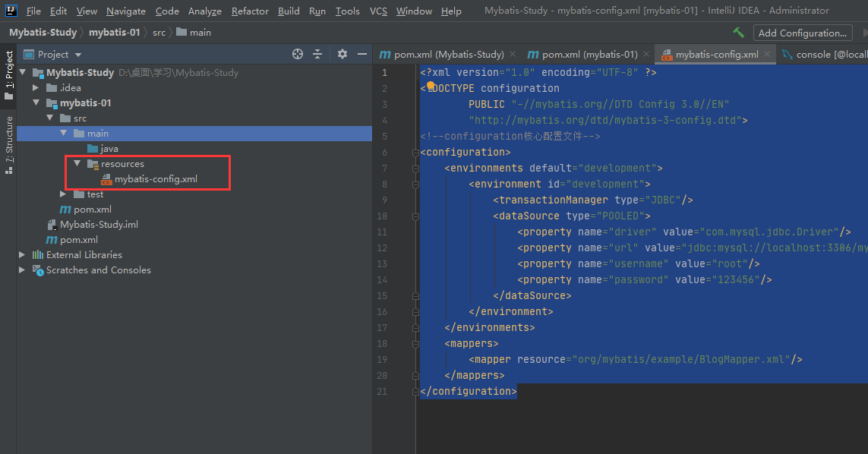Screen dimensions: 868x454
Task: Open the Tools menu
Action: (348, 11)
